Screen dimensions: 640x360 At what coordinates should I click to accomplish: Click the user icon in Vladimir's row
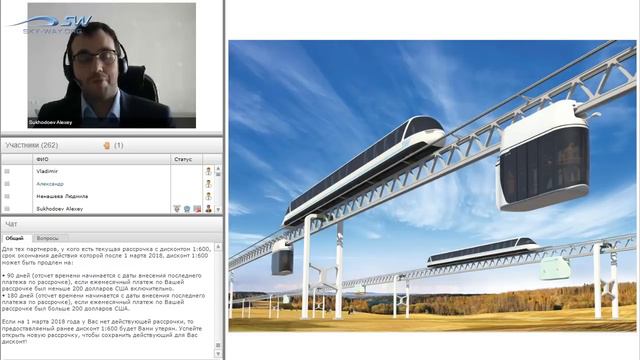[x=209, y=171]
